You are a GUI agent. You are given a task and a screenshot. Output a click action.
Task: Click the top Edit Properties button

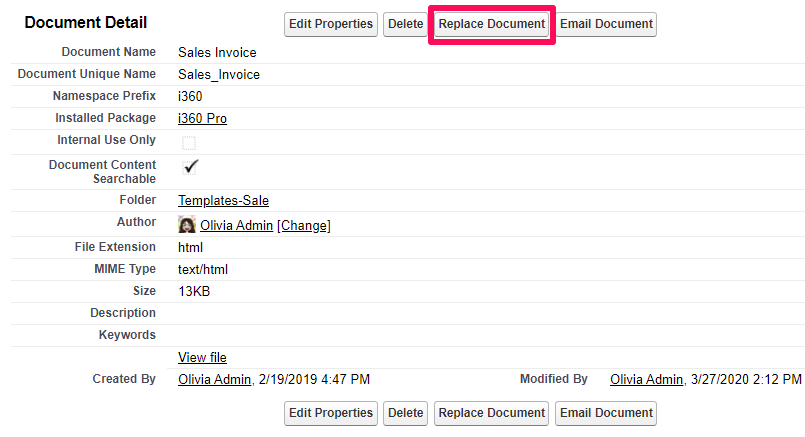pyautogui.click(x=331, y=24)
